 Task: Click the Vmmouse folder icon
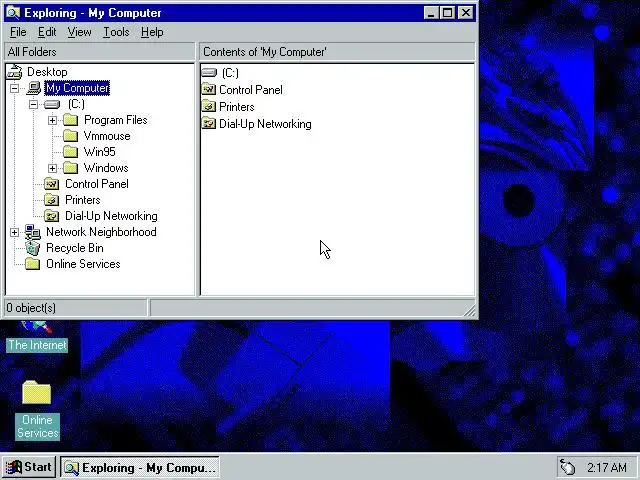coord(71,136)
